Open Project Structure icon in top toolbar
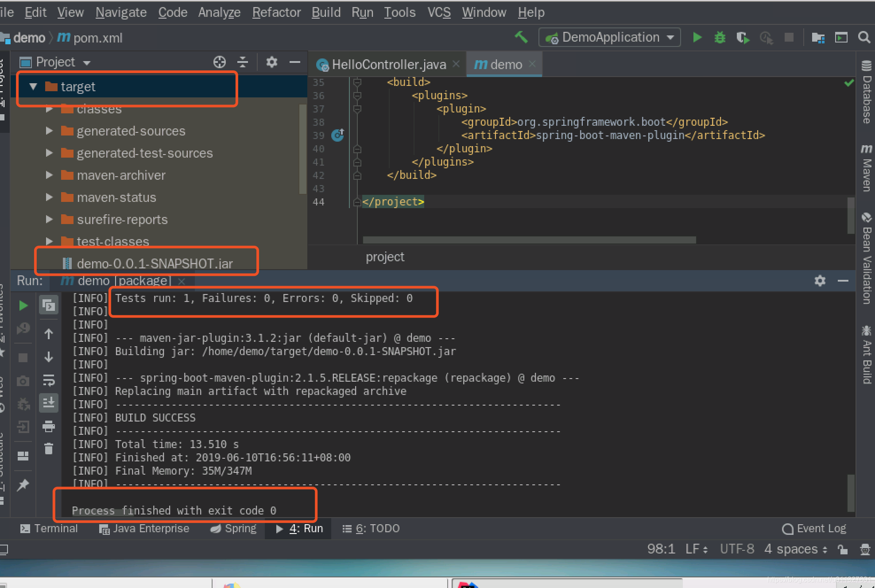 click(x=818, y=38)
